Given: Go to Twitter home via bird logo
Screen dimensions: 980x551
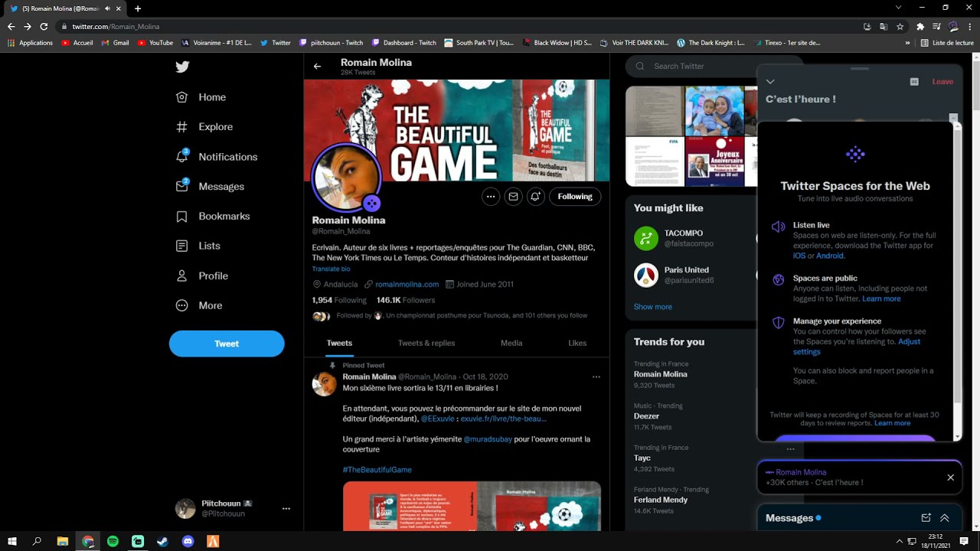Looking at the screenshot, I should pos(182,67).
